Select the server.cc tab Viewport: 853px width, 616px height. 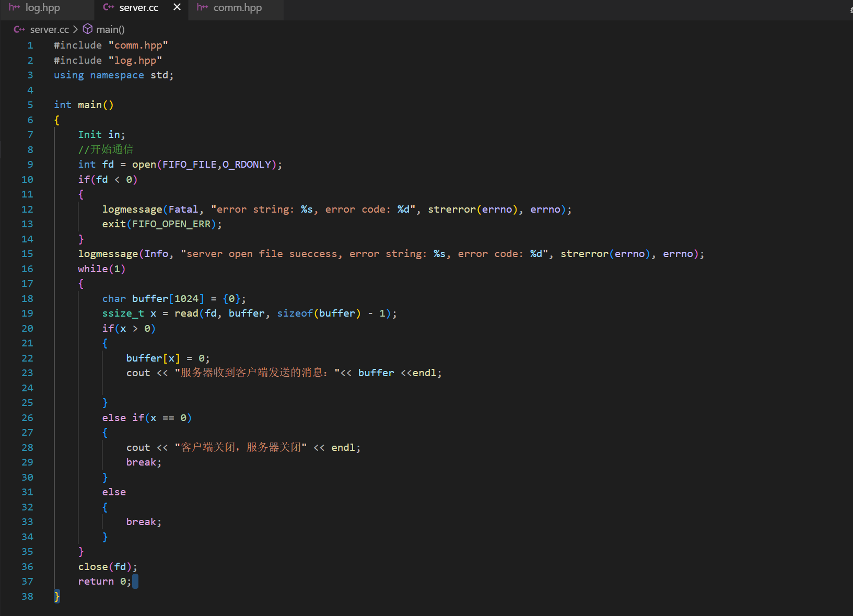coord(138,8)
